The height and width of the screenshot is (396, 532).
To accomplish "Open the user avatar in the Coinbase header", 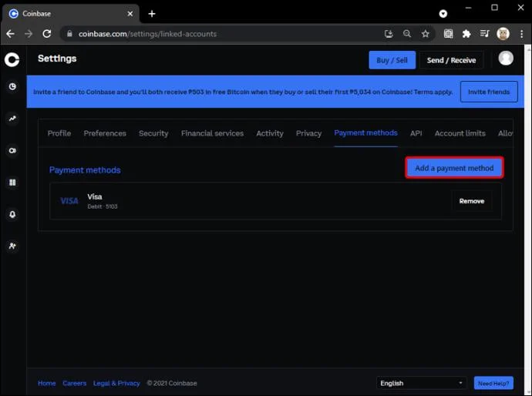I will point(506,59).
